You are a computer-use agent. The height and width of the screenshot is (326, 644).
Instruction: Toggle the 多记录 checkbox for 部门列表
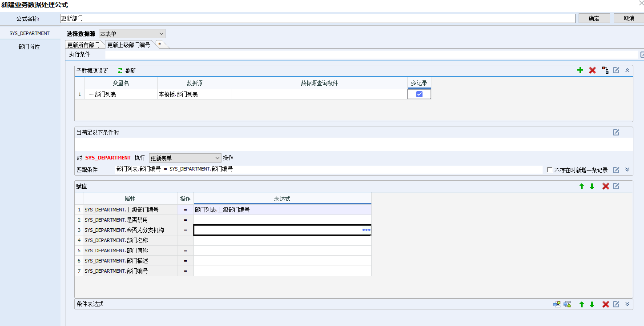pyautogui.click(x=419, y=94)
